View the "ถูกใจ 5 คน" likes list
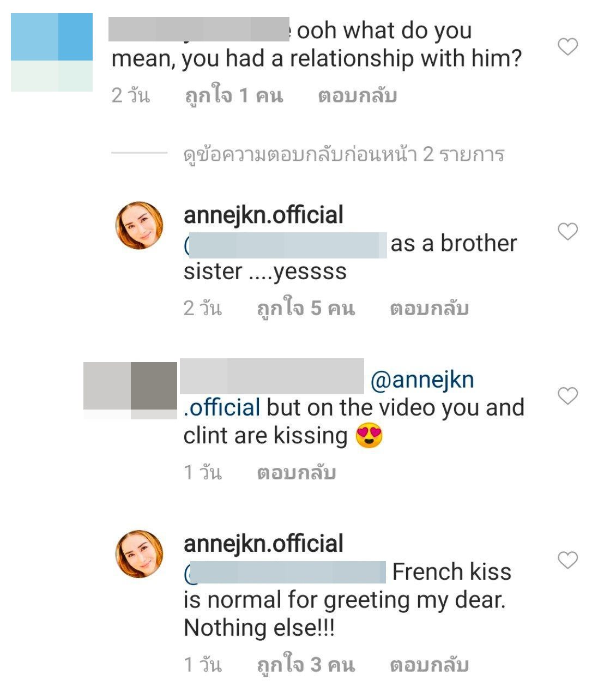 305,309
